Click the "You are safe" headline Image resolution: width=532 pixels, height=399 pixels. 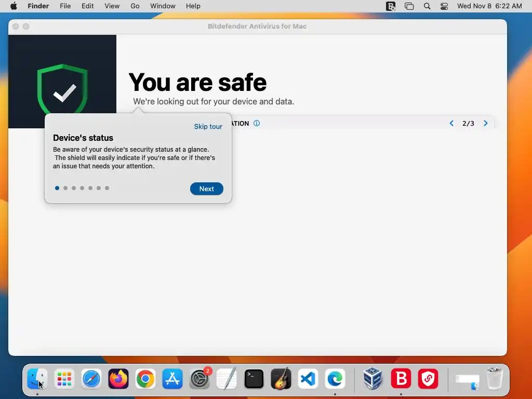pyautogui.click(x=197, y=83)
